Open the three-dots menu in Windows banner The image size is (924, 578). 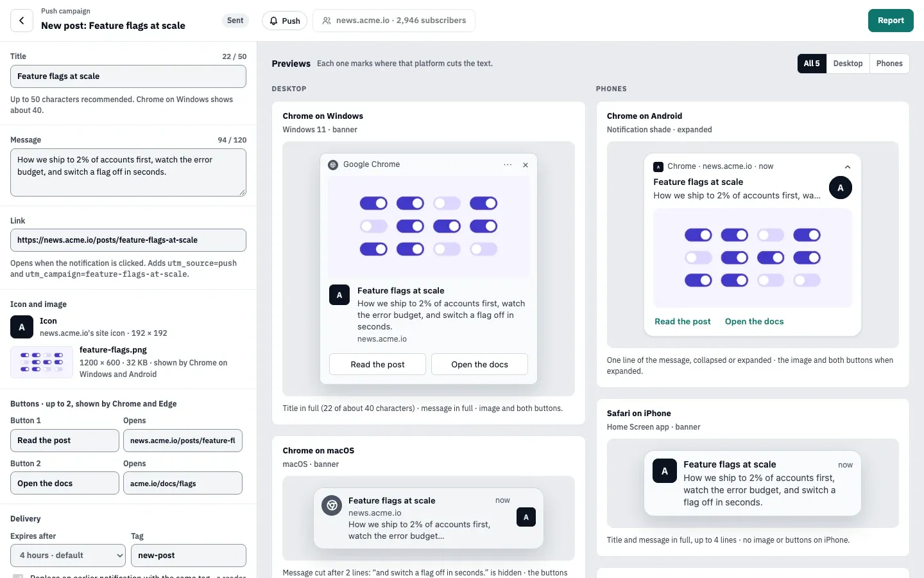(x=508, y=165)
